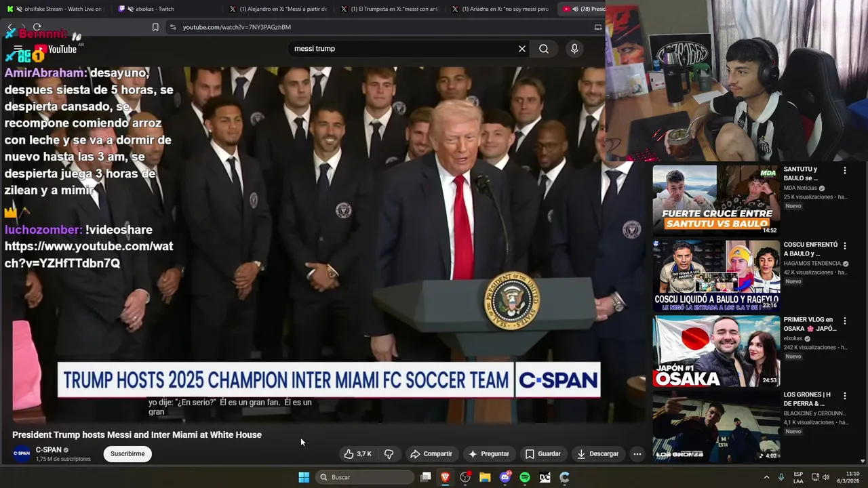Click 'COSCU ENFRENTÓ A BAULO y...' title
868x488 pixels.
[811, 249]
